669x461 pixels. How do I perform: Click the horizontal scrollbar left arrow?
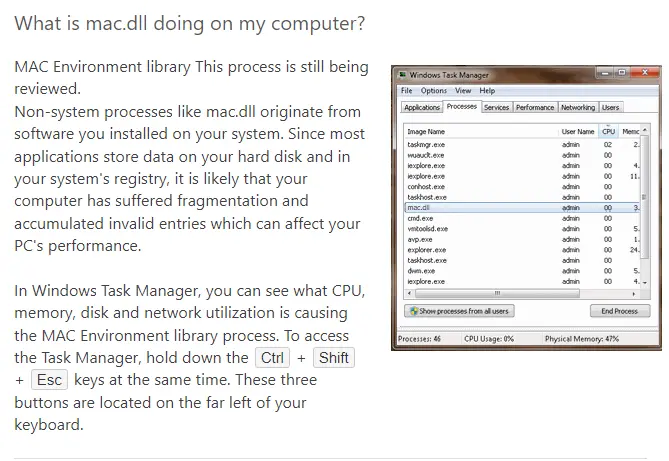[x=410, y=294]
